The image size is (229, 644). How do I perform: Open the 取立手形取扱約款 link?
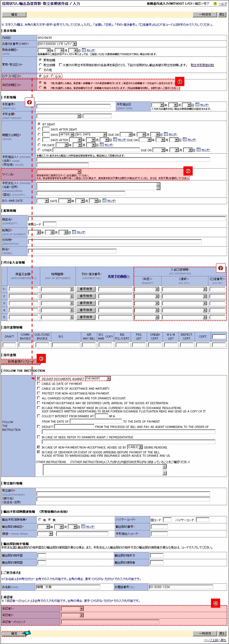[x=202, y=65]
